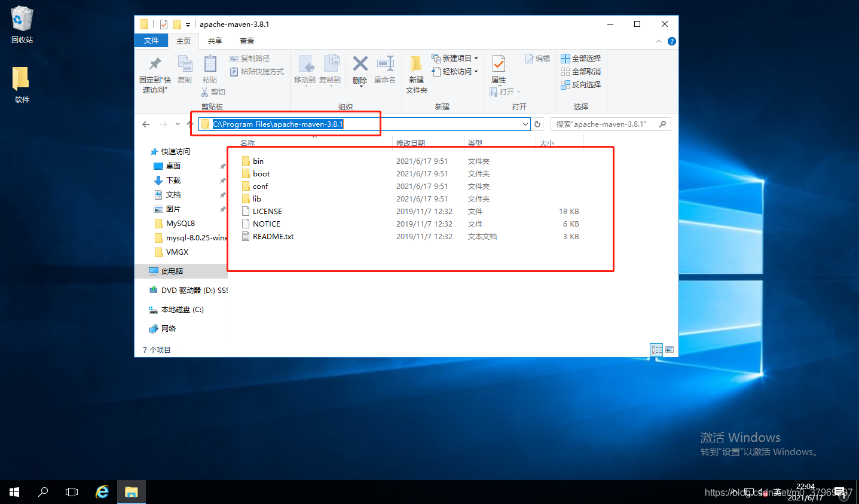Click the Delete (删除) X icon
Viewport: 859px width, 504px height.
coord(360,63)
